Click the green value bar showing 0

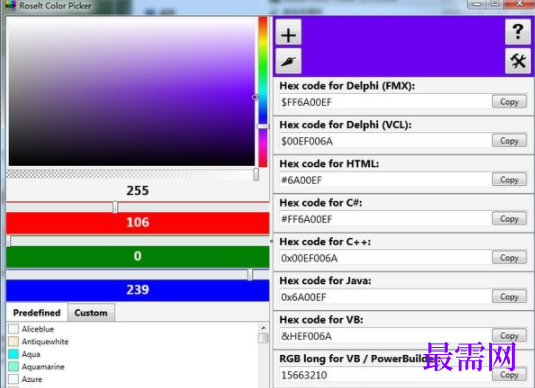(x=138, y=256)
